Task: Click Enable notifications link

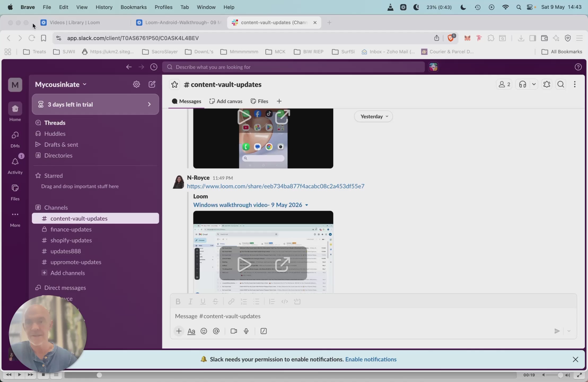Action: pos(371,359)
